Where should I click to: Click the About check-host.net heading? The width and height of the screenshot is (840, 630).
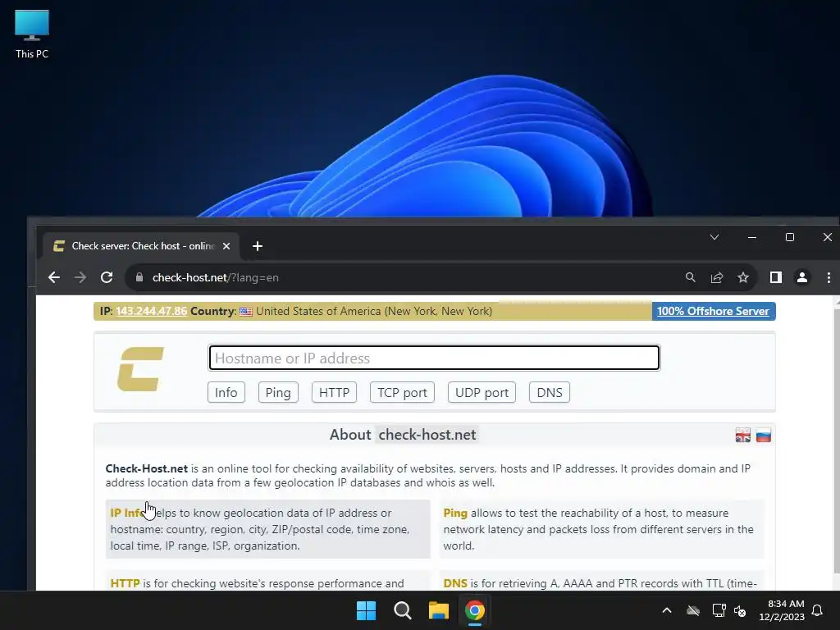(403, 435)
